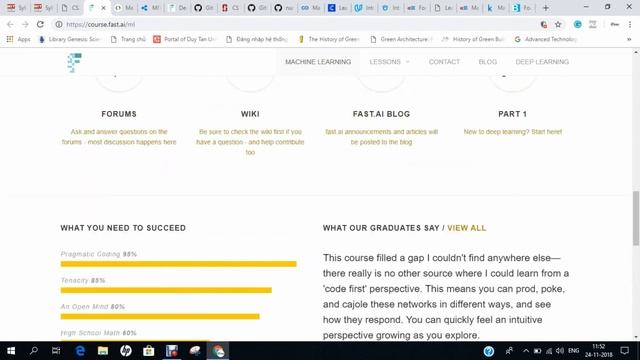This screenshot has height=360, width=640.
Task: Show hidden tray icons with the chevron
Action: click(526, 351)
